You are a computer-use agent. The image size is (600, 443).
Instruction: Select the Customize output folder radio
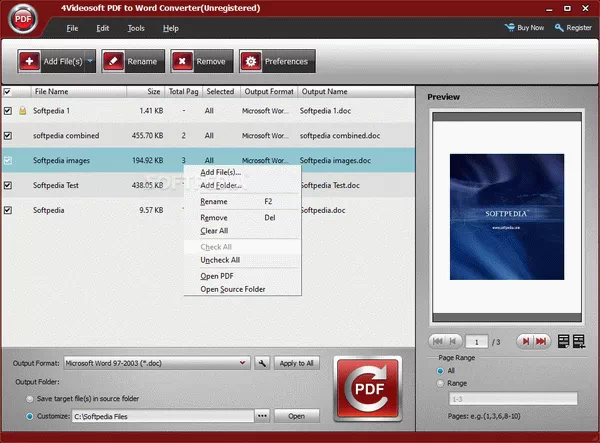pos(29,416)
